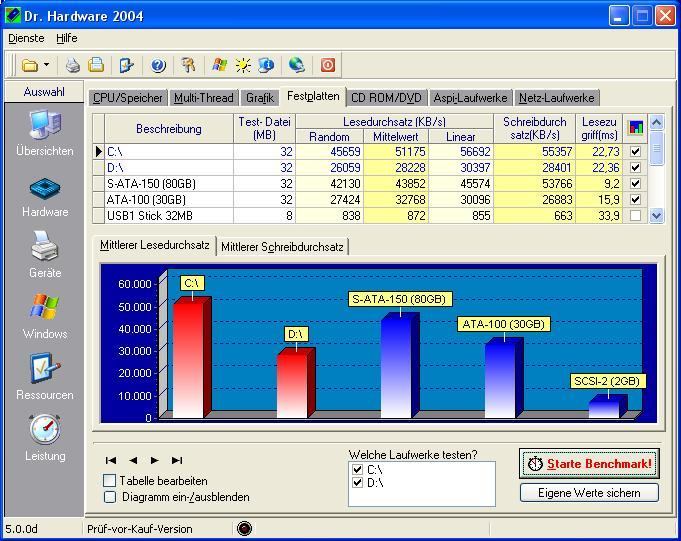
Task: Enable Tabelle bearbeiten checkbox
Action: coord(109,481)
